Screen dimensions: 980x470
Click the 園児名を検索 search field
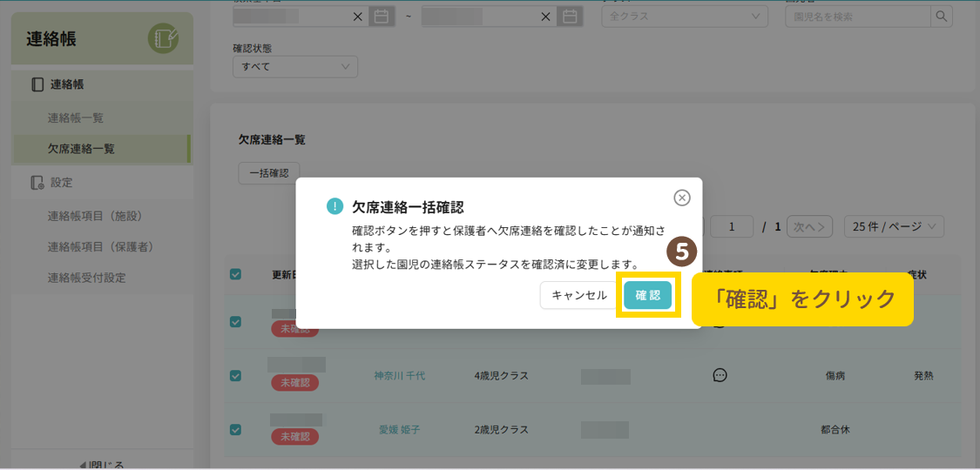tap(857, 16)
